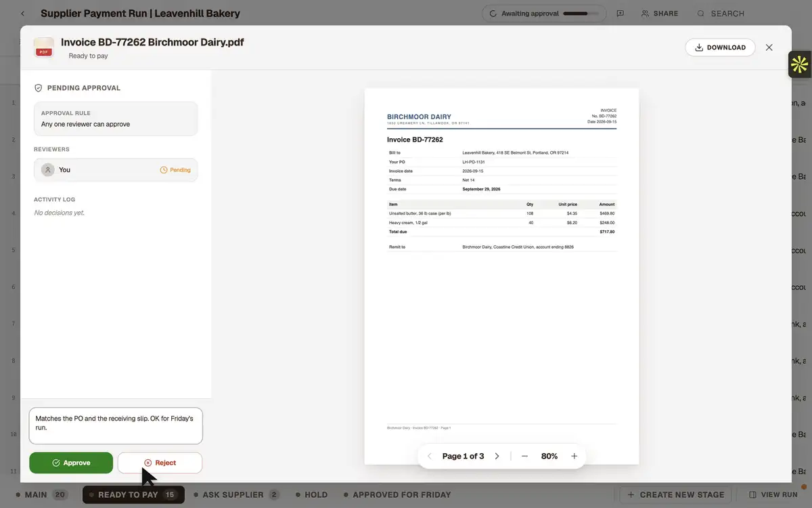The width and height of the screenshot is (812, 508).
Task: Click the Awaiting approval progress indicator
Action: pyautogui.click(x=544, y=14)
